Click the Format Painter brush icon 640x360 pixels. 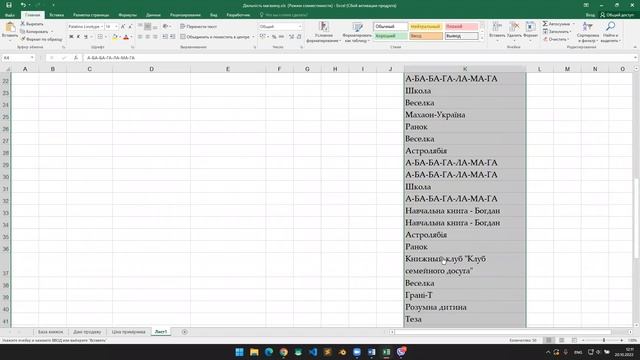(23, 39)
